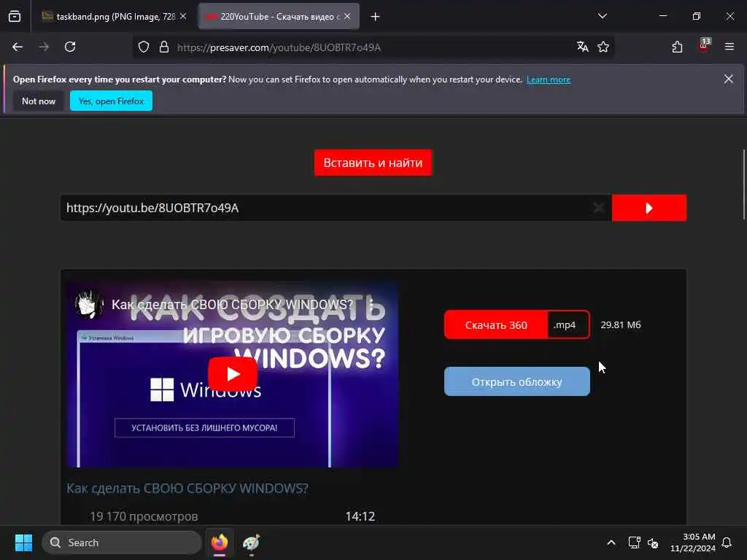Image resolution: width=747 pixels, height=560 pixels.
Task: Bookmark this page with the star icon
Action: (603, 47)
